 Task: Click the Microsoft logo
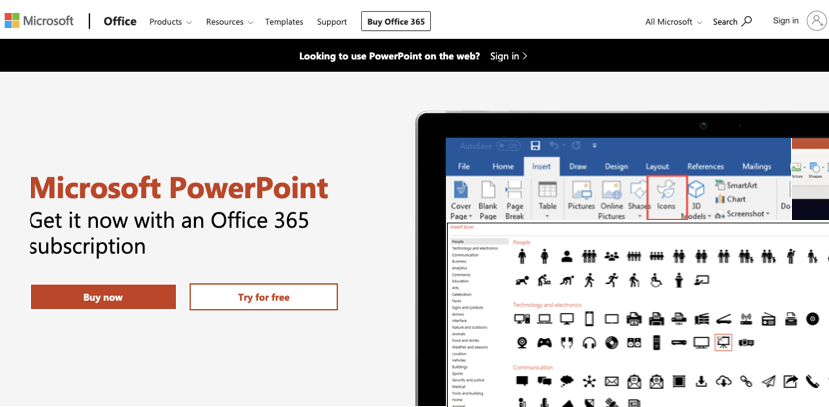(x=39, y=21)
